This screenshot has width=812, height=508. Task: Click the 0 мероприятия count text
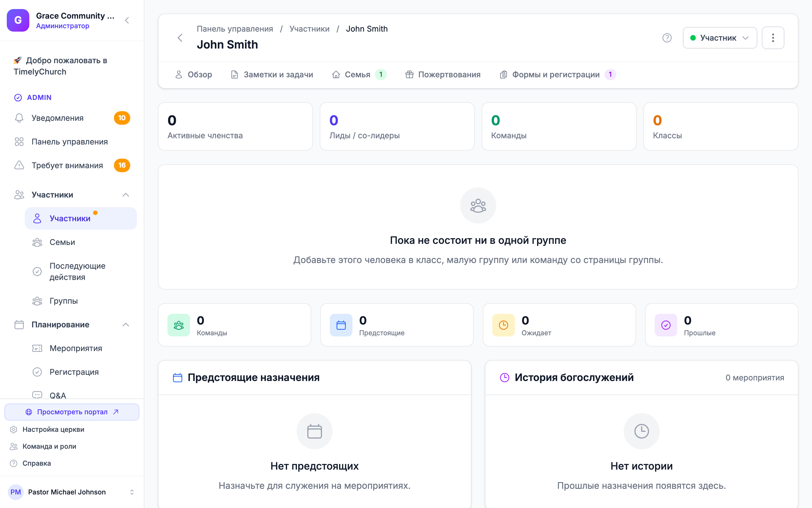[754, 378]
